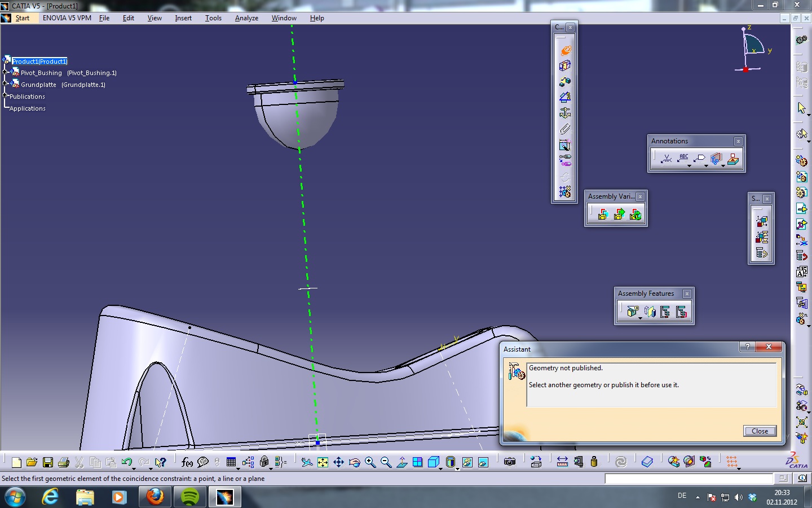Click the Weld Feature icon in Annotations

coord(666,159)
